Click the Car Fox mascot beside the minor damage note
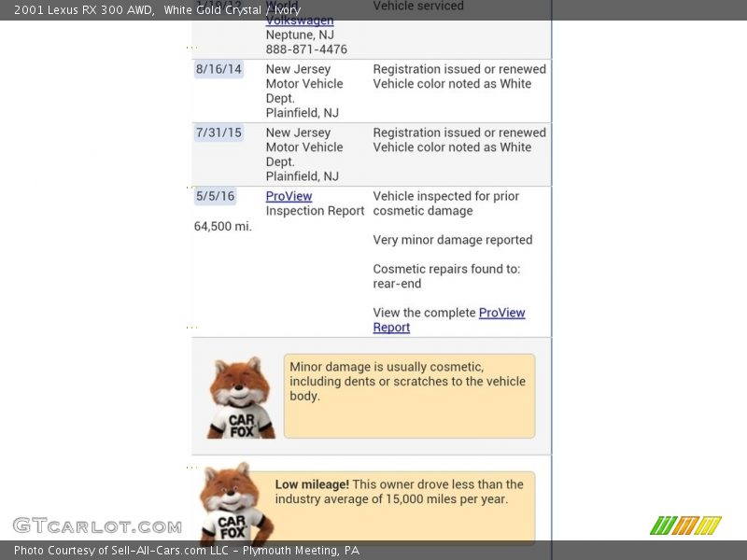 point(241,398)
